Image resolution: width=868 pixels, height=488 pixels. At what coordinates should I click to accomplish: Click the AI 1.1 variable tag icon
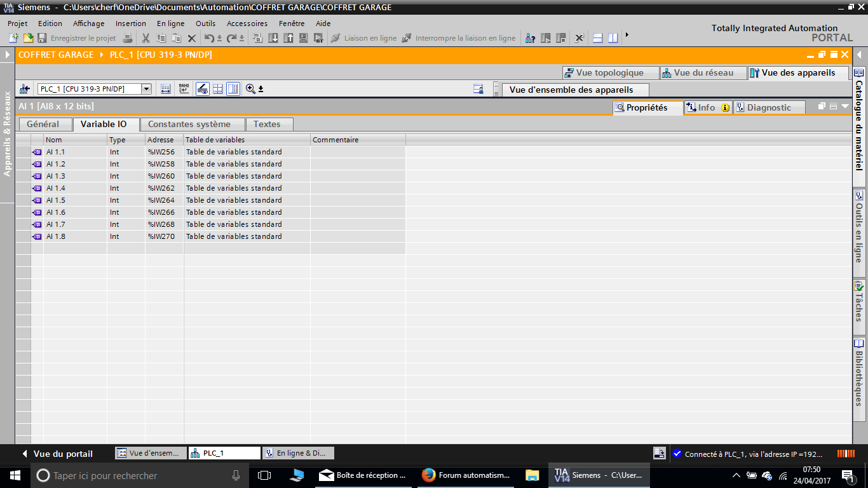37,152
